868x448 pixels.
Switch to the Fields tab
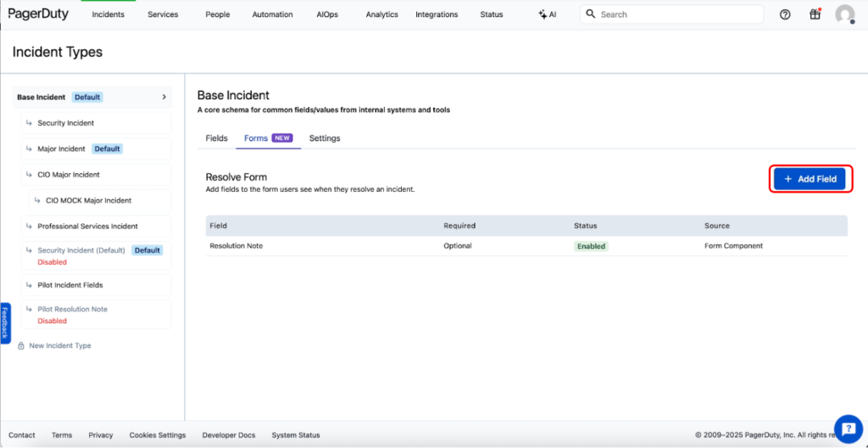tap(216, 138)
